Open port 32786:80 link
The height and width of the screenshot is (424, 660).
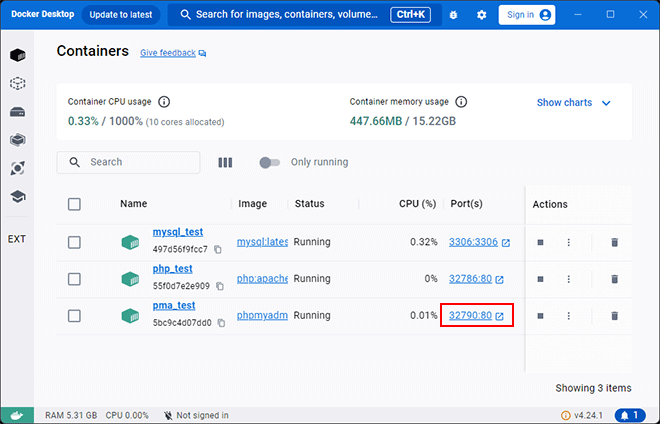coord(470,279)
